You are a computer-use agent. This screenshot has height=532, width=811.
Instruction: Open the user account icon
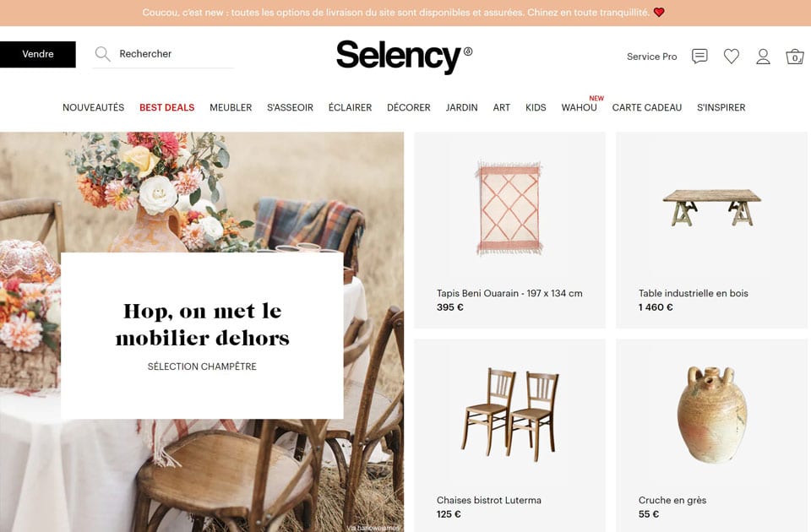(763, 57)
